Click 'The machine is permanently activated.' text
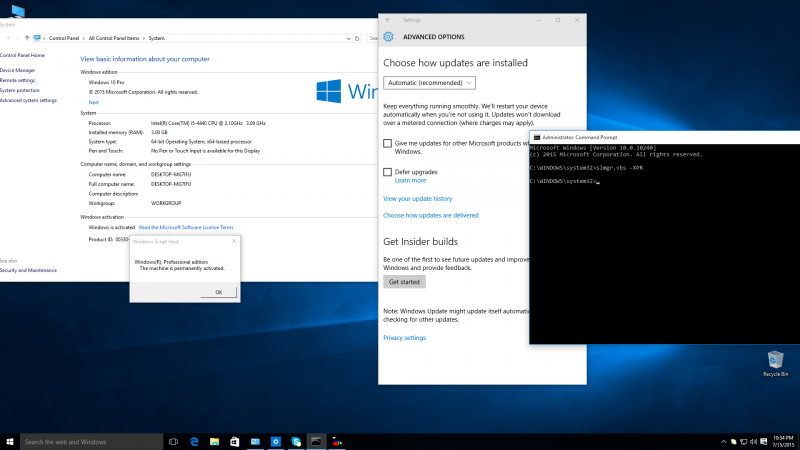 click(x=182, y=268)
